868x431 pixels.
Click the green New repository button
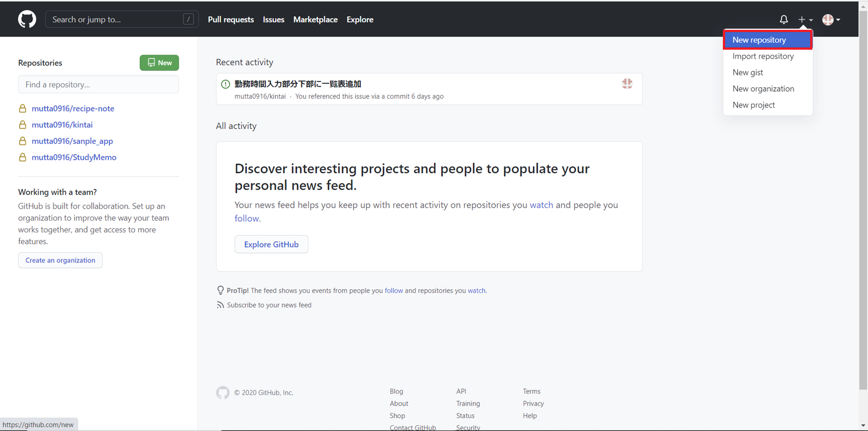[159, 63]
